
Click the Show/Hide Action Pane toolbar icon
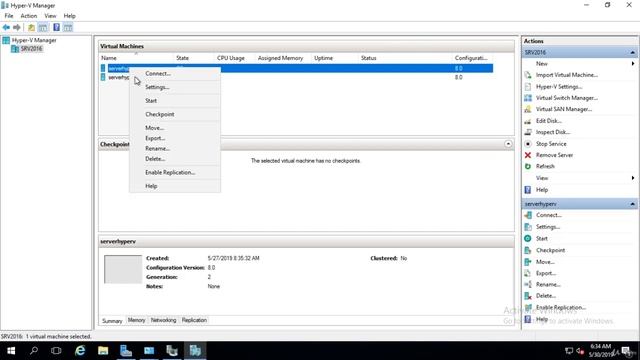tap(68, 27)
